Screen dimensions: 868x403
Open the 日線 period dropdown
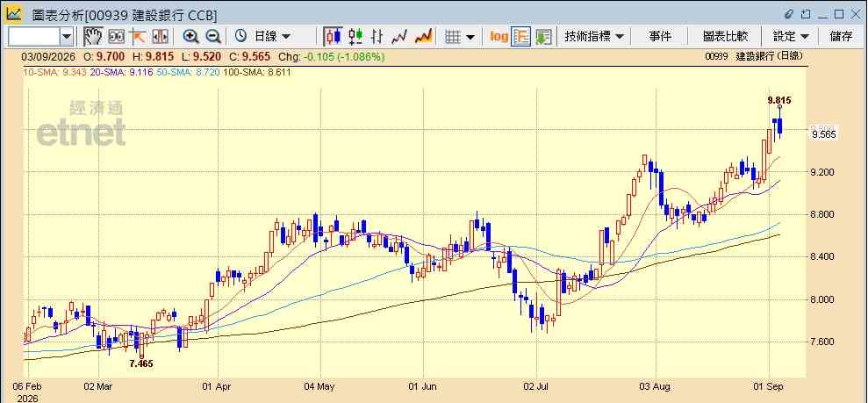(x=272, y=37)
